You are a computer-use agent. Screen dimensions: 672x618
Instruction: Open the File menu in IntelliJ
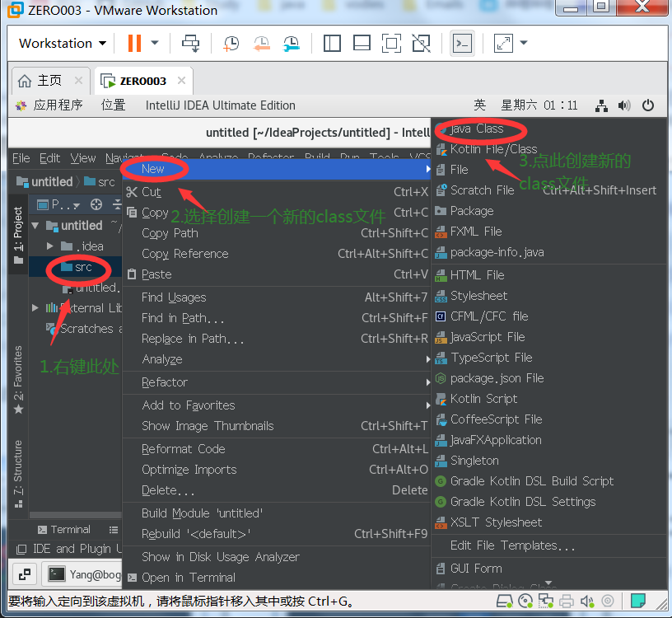[x=21, y=158]
